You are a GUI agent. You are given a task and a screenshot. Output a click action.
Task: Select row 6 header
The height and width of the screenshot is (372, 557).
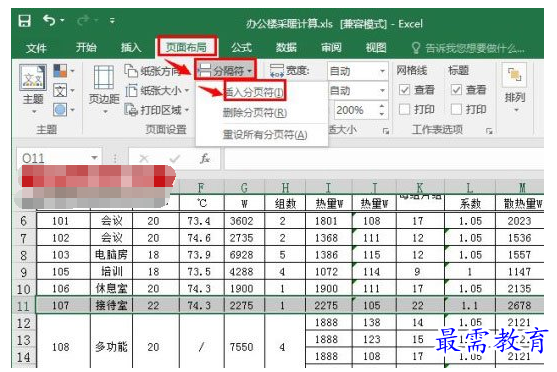[23, 221]
